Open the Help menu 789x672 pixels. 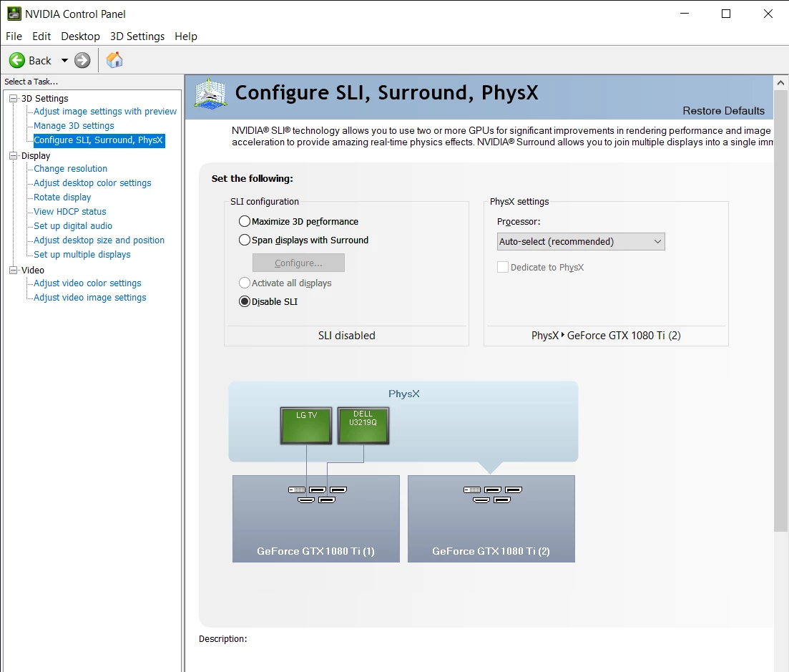coord(186,36)
